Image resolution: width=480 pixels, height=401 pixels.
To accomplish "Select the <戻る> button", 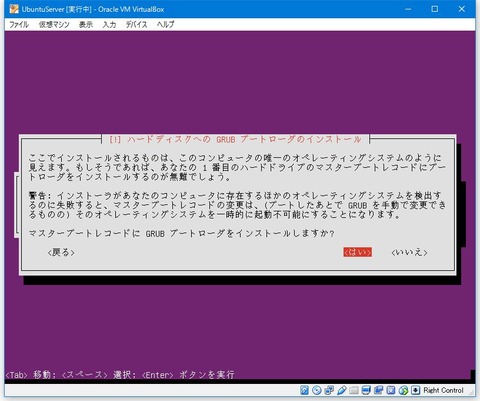I will (x=61, y=252).
